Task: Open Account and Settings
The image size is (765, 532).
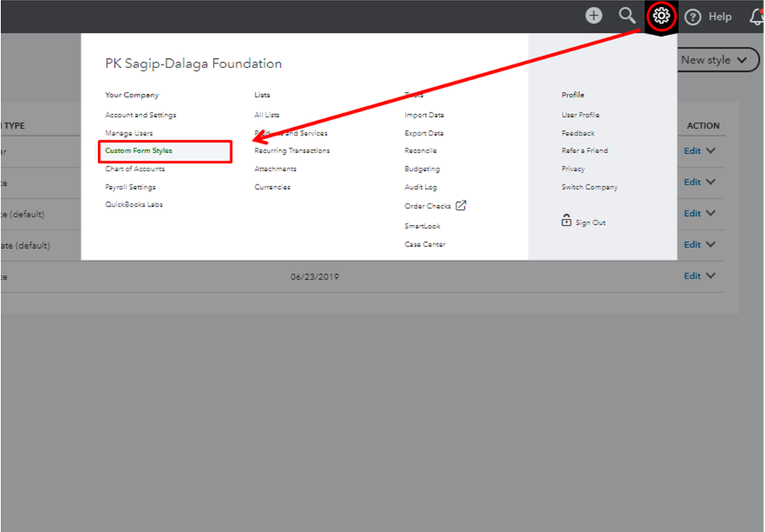Action: click(141, 115)
